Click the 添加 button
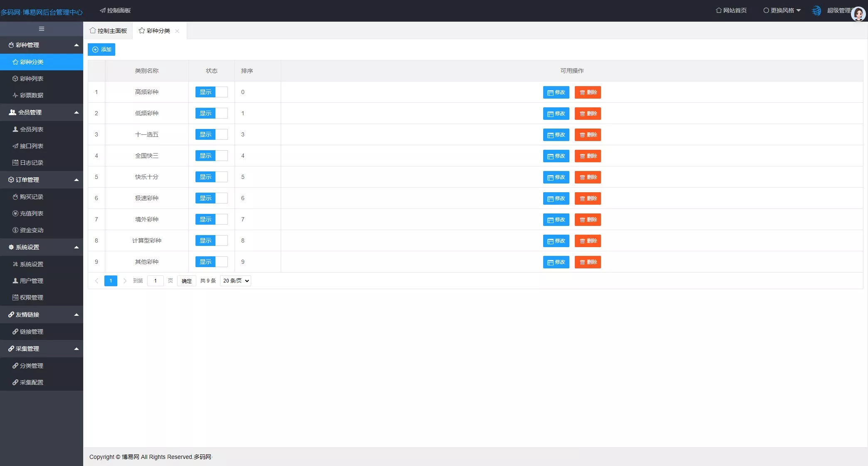Screen dimensions: 868x466 (101, 50)
